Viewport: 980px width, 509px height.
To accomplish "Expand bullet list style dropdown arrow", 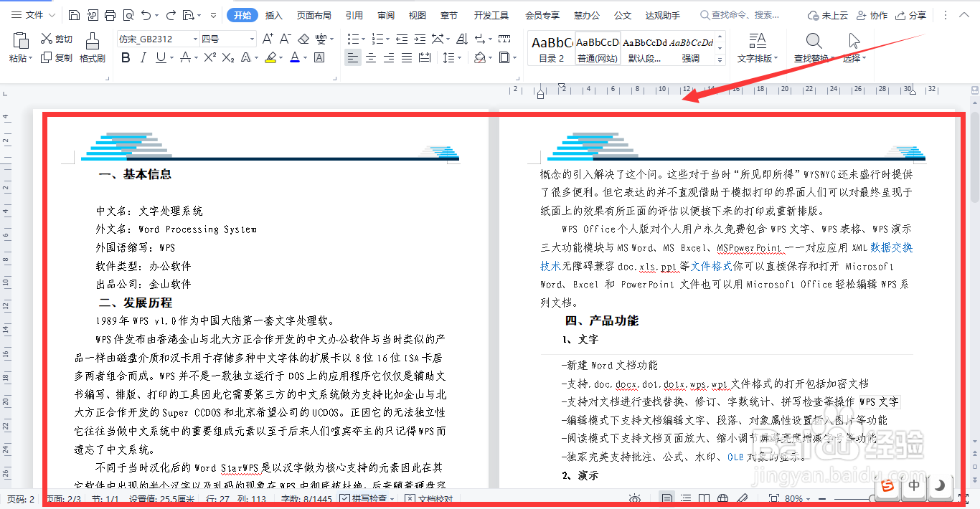I will (x=364, y=39).
